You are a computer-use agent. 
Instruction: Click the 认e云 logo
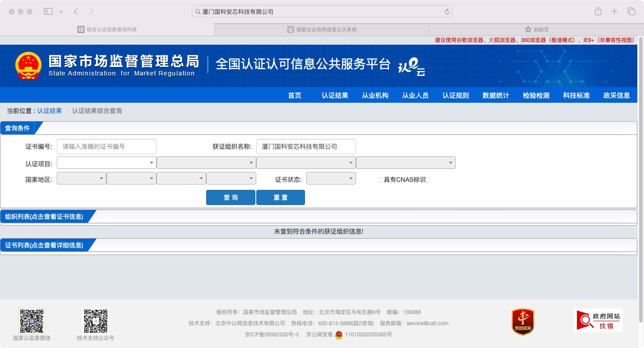pos(411,66)
